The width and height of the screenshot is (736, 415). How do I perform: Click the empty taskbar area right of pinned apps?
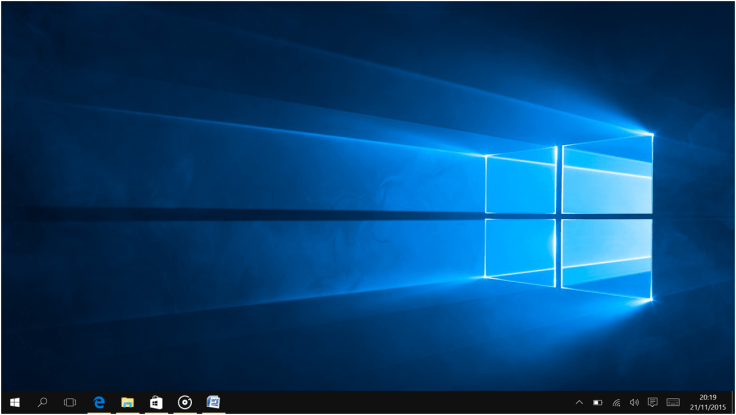tap(400, 402)
